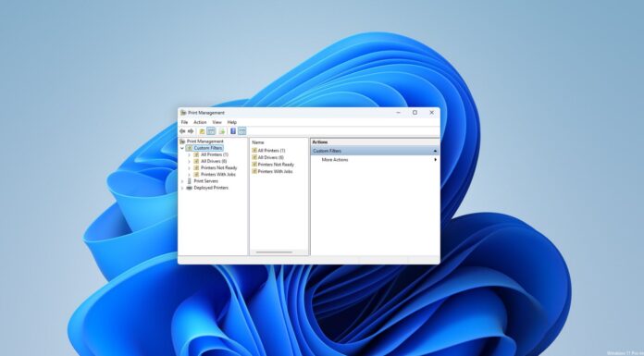
Task: Select All Drivers (6) label in the tree
Action: 214,162
